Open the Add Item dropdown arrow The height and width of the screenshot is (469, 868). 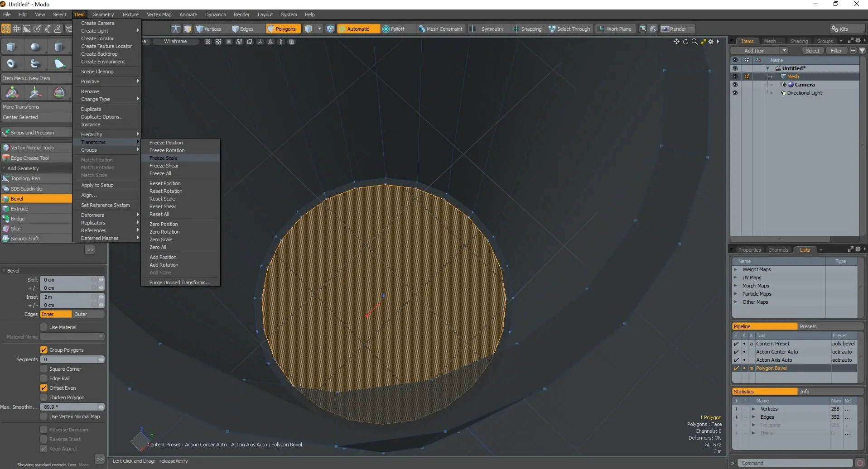[x=784, y=51]
